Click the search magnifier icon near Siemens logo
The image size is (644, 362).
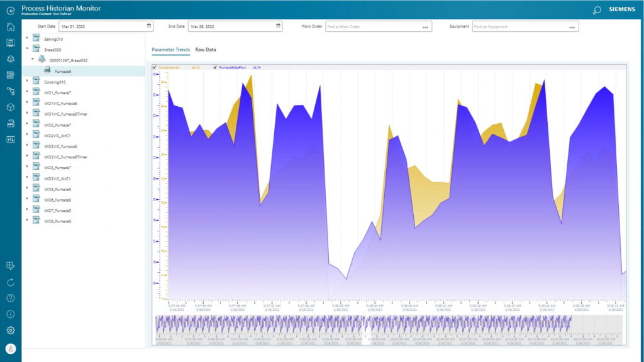(x=597, y=10)
